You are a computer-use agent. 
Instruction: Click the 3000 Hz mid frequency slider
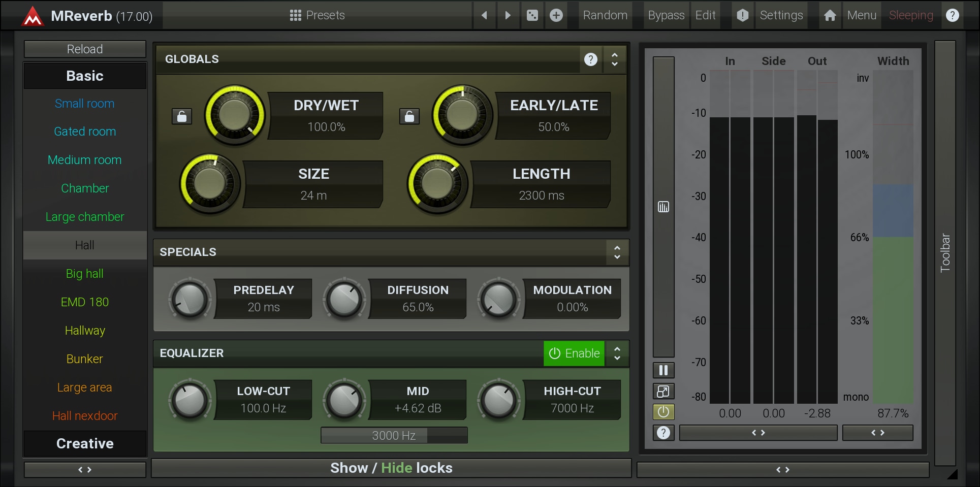coord(394,435)
